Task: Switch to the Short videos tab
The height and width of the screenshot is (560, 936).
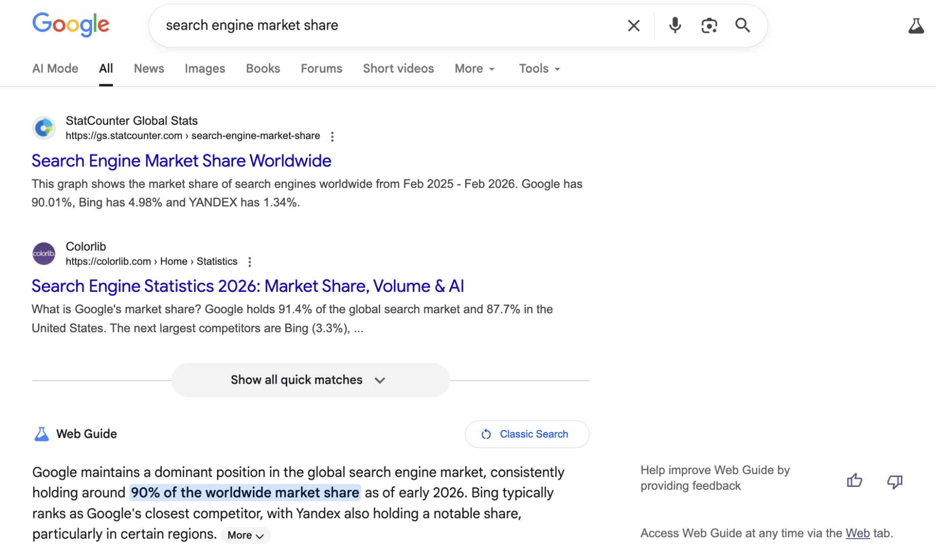Action: 398,69
